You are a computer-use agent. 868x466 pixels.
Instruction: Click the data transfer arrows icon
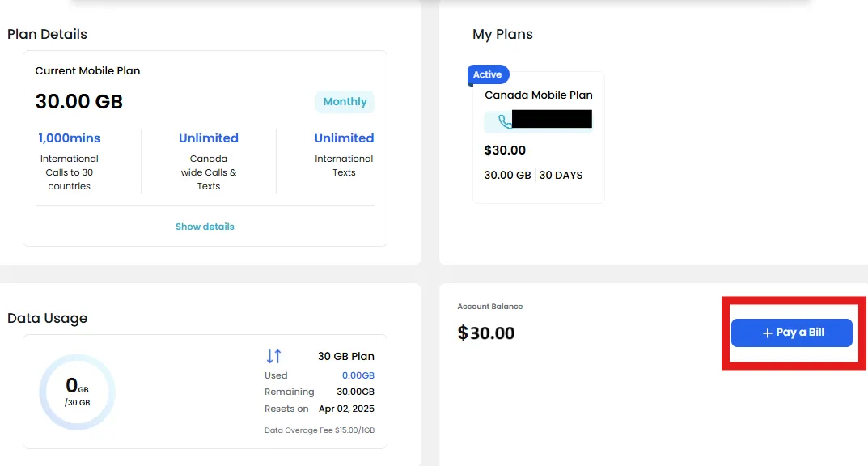273,356
